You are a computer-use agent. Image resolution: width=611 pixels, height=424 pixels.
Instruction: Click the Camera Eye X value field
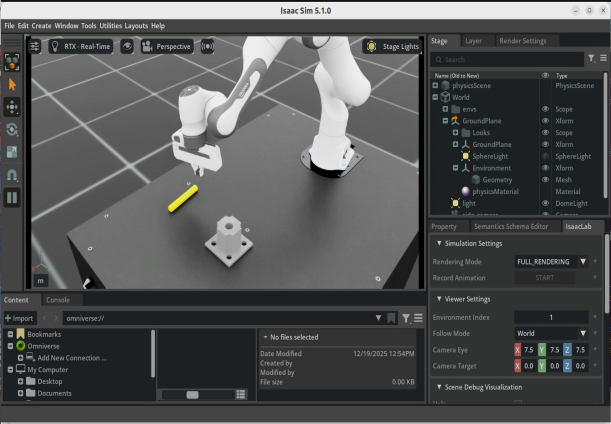pyautogui.click(x=528, y=350)
